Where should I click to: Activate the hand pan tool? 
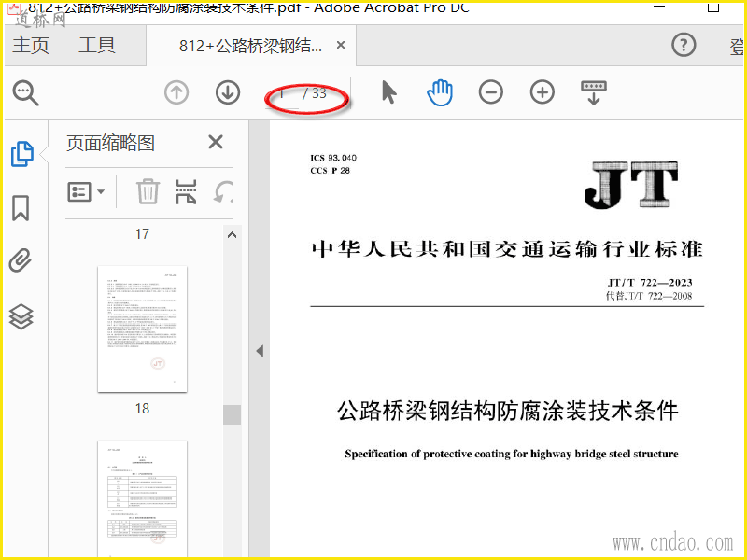point(440,92)
